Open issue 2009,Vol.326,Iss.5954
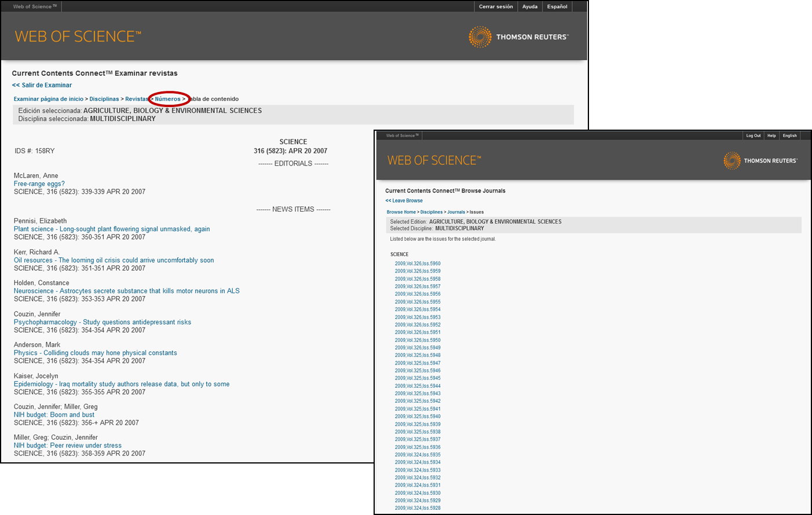 (x=418, y=310)
